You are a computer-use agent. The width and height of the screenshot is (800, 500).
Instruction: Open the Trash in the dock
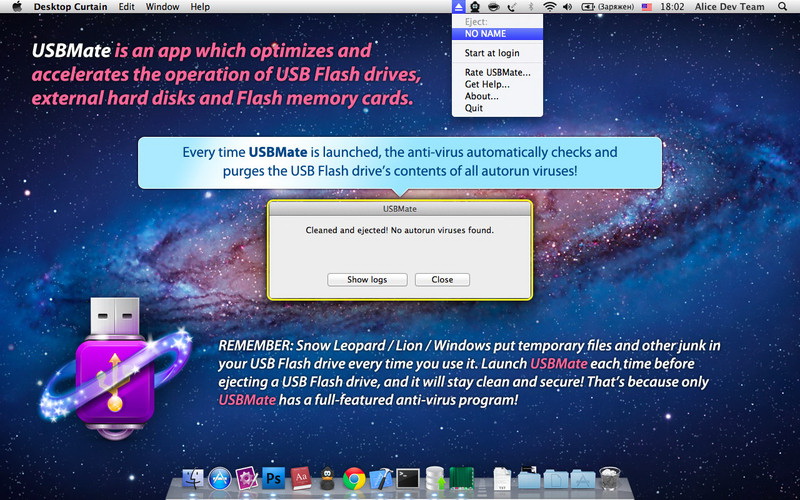tap(611, 478)
